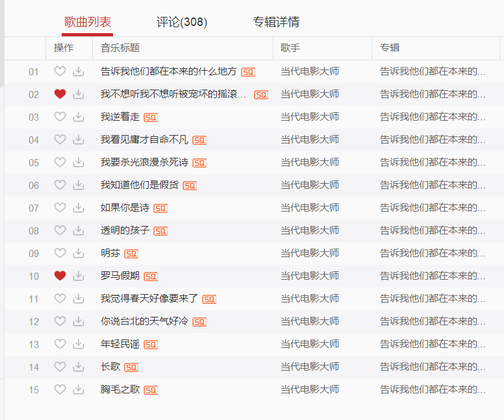This screenshot has width=504, height=420.
Task: Like song 13 年轻民谣 heart
Action: point(60,344)
